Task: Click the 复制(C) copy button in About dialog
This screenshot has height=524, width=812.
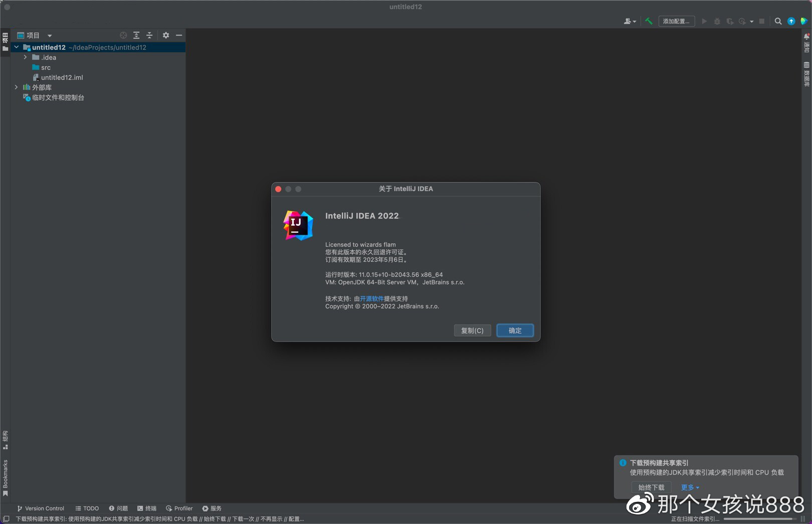Action: pyautogui.click(x=472, y=330)
